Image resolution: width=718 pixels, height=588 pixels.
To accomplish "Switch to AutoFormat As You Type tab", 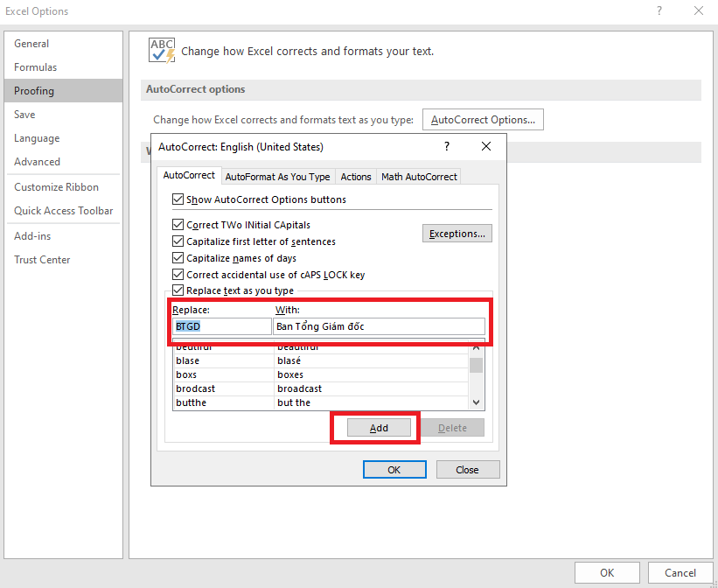I will [x=277, y=177].
